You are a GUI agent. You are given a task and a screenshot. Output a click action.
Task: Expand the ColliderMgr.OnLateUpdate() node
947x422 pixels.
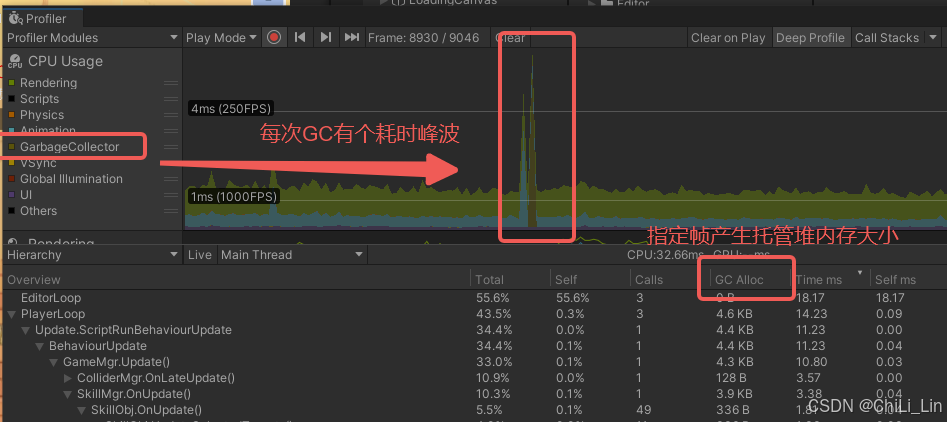(68, 379)
